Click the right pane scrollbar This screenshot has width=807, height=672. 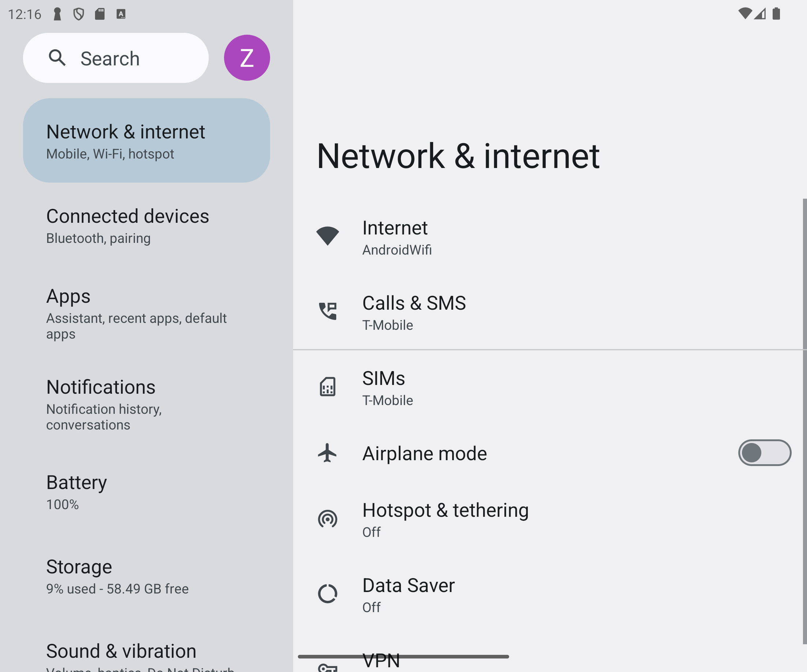tap(804, 421)
